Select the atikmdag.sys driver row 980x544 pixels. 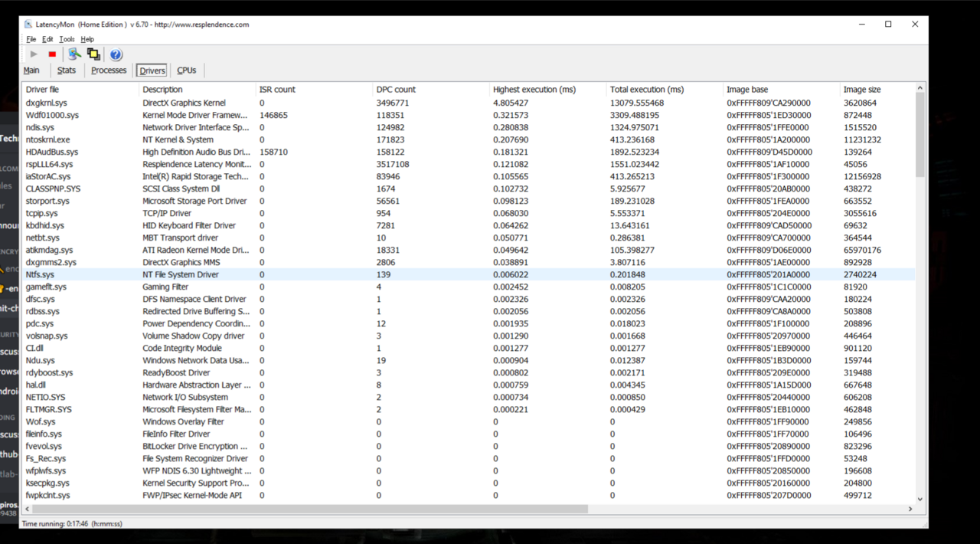click(x=469, y=250)
